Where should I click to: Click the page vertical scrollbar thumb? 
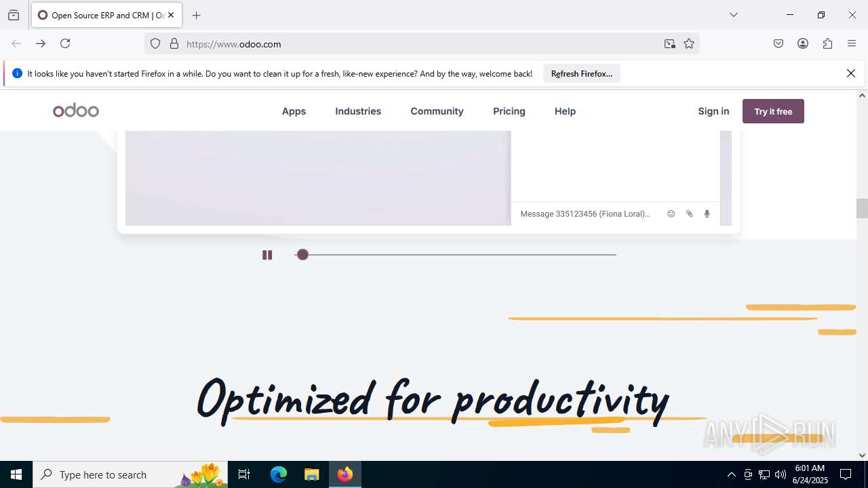click(x=862, y=208)
